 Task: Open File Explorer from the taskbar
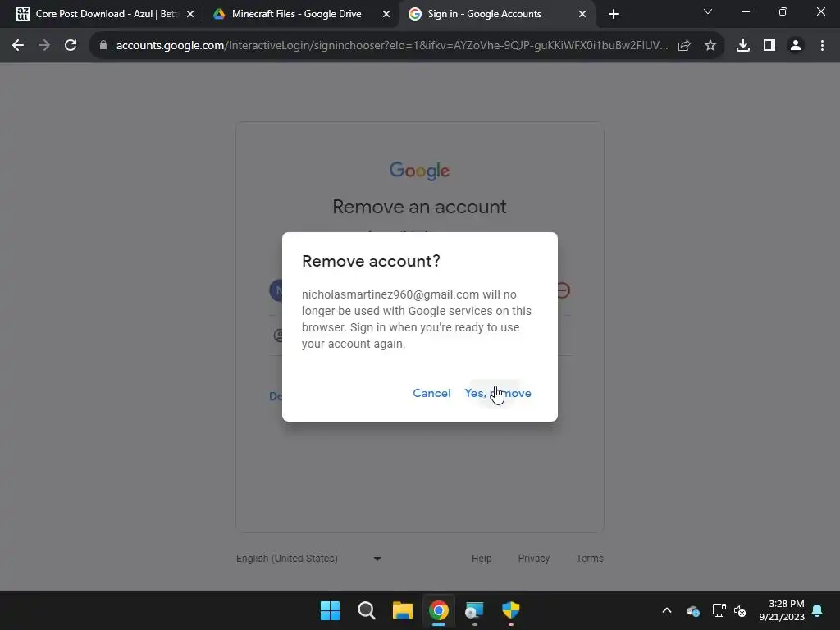pos(402,610)
